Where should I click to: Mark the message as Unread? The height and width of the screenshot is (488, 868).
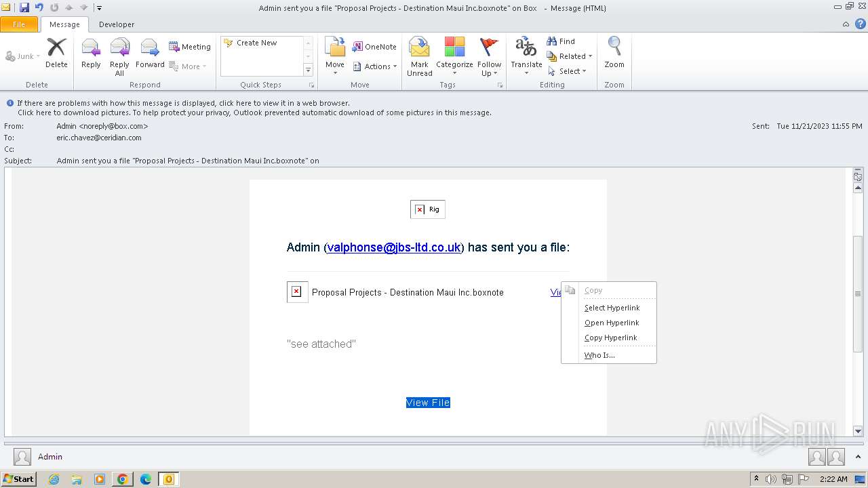click(420, 56)
